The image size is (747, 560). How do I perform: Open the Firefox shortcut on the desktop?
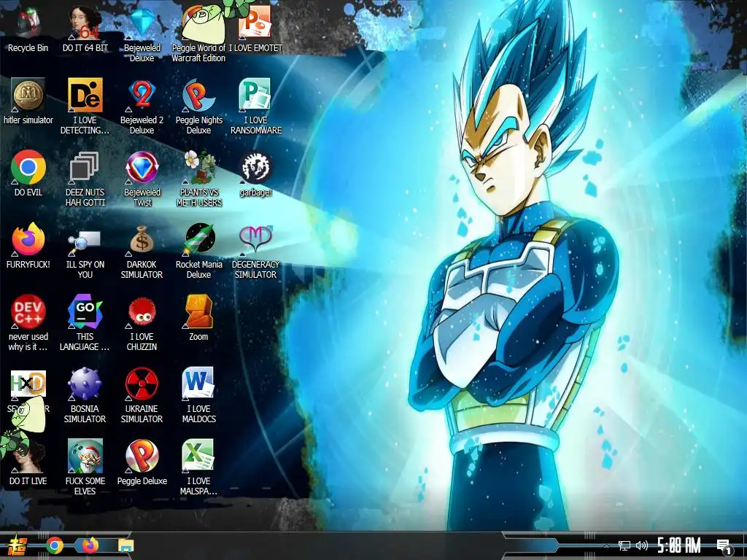click(x=28, y=239)
